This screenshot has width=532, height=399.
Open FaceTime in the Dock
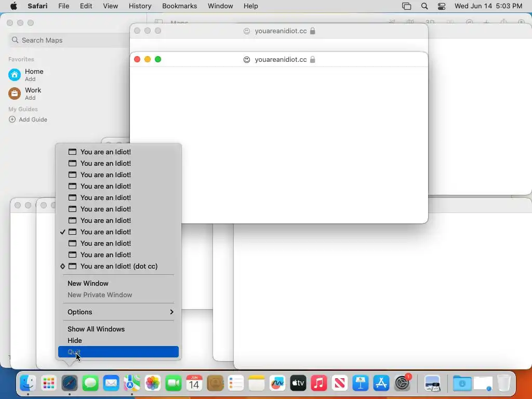[174, 383]
